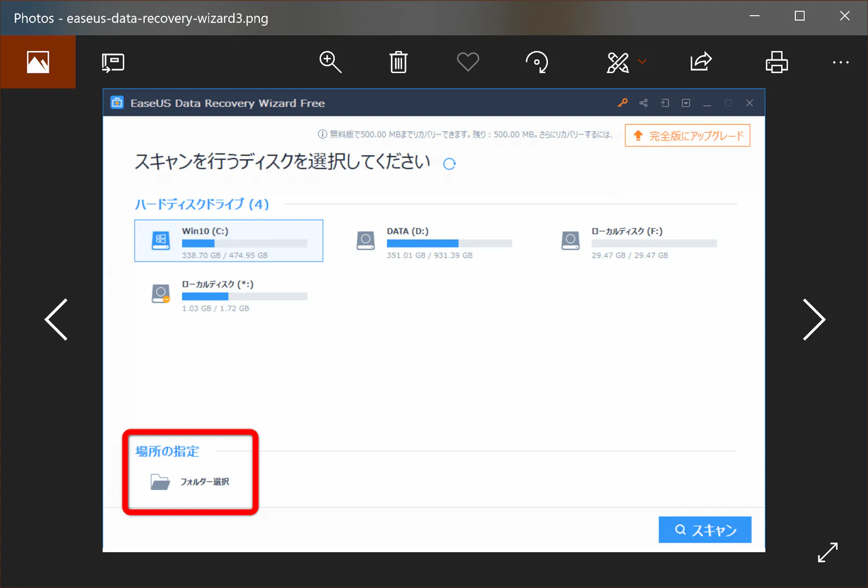Select the ローカルディスク (F:) drive
The width and height of the screenshot is (868, 588).
point(639,240)
